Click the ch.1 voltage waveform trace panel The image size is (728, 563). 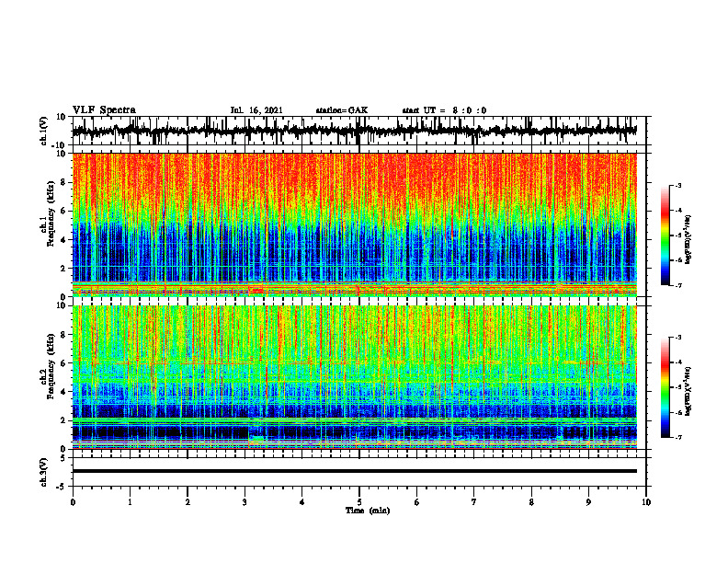pyautogui.click(x=359, y=131)
